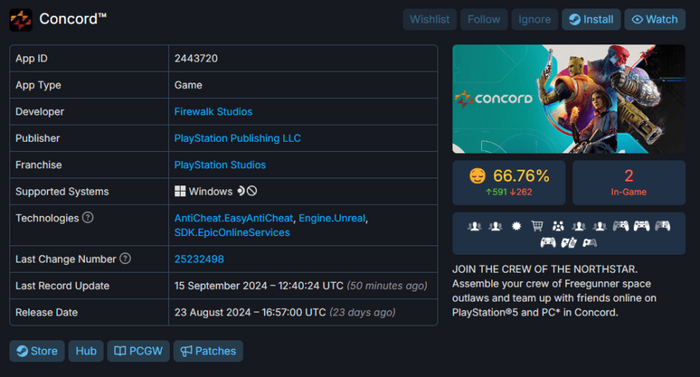Image resolution: width=700 pixels, height=377 pixels.
Task: Click the unsupported circle-slash icon beside Steam Deck
Action: [x=252, y=191]
